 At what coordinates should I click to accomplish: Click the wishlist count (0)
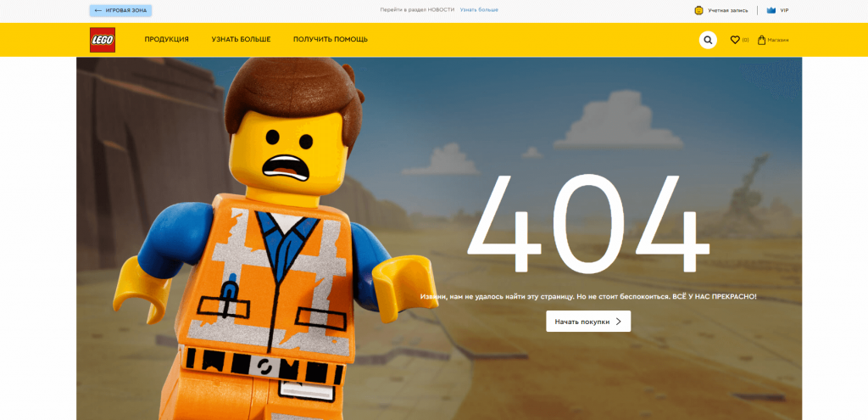click(x=745, y=40)
